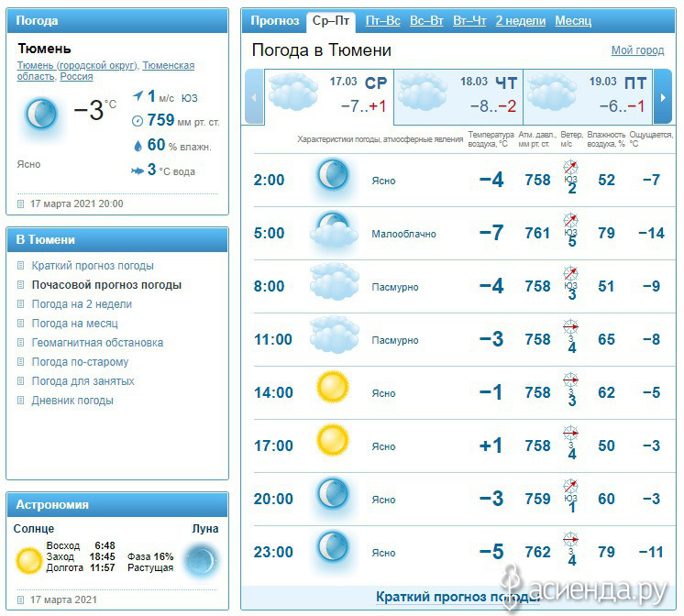Viewport: 684px width, 616px height.
Task: Open the Месяц forecast tab
Action: coord(573,20)
